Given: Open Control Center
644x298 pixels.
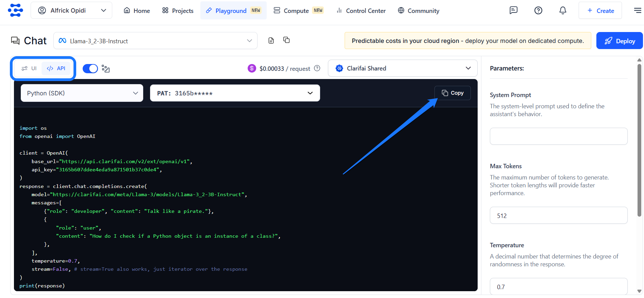Looking at the screenshot, I should 361,11.
